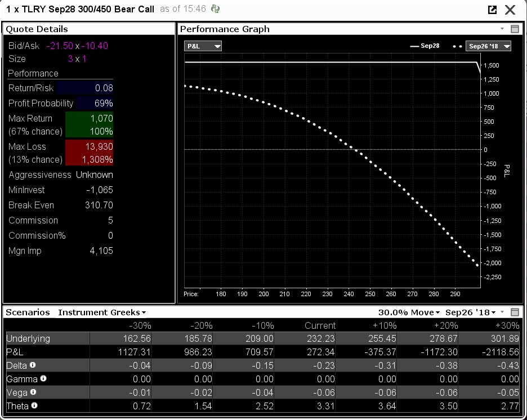
Task: Open the P&L graph type dropdown
Action: point(203,46)
